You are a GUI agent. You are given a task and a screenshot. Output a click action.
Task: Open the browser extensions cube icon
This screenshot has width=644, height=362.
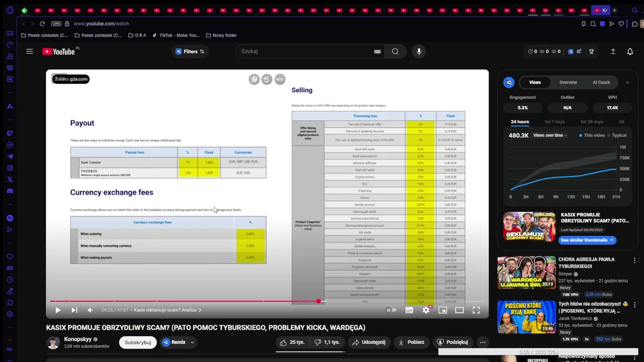coord(634,24)
